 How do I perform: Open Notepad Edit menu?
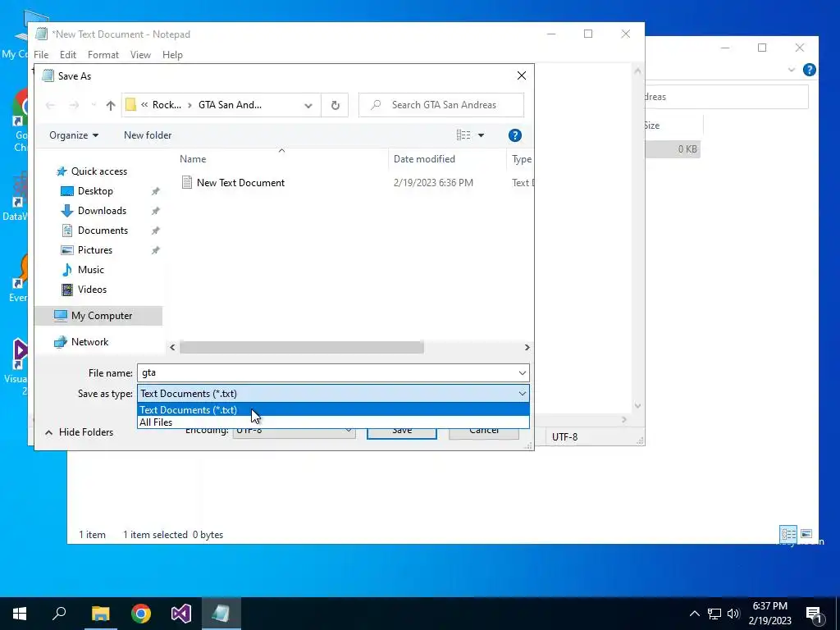[68, 55]
